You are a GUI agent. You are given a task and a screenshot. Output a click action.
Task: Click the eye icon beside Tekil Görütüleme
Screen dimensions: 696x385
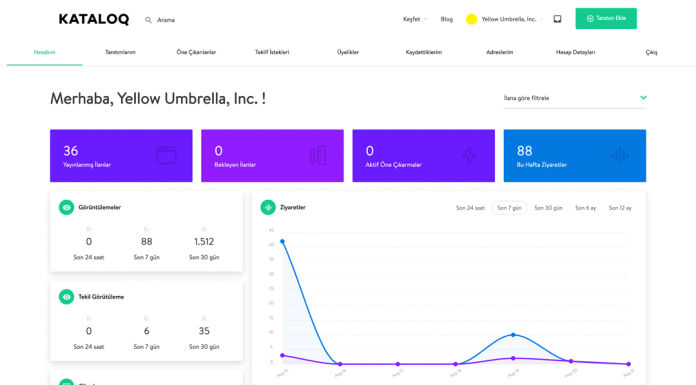point(67,297)
